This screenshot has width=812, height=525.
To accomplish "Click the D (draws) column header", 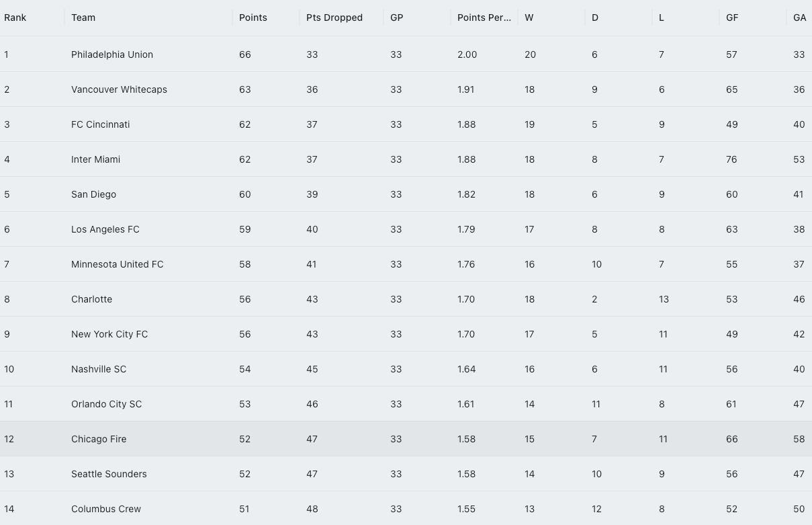I will 595,17.
